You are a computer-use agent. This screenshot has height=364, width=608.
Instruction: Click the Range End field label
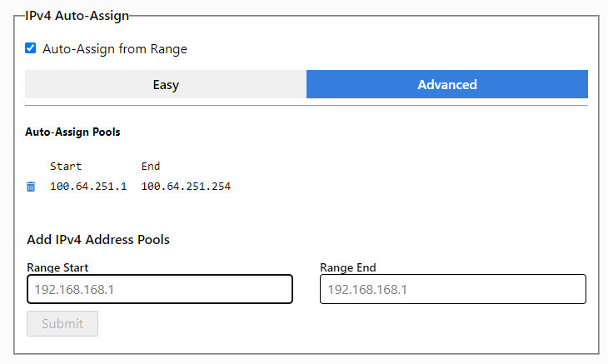pyautogui.click(x=347, y=267)
